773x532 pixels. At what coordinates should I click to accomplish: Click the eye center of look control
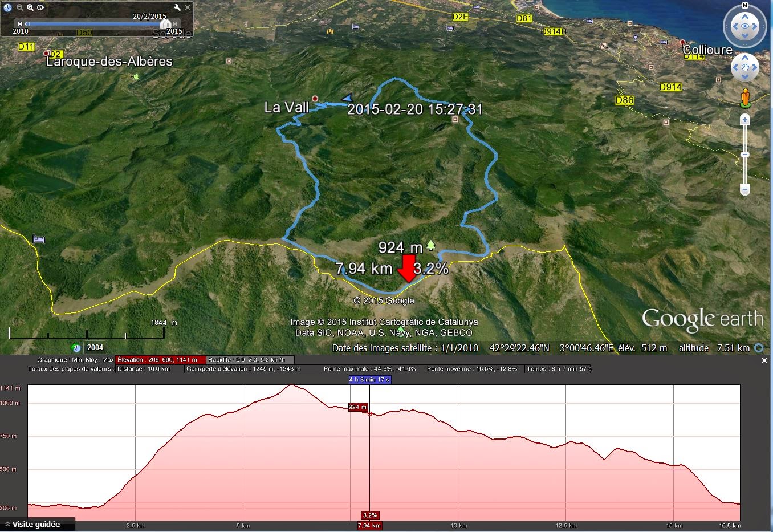click(x=744, y=26)
